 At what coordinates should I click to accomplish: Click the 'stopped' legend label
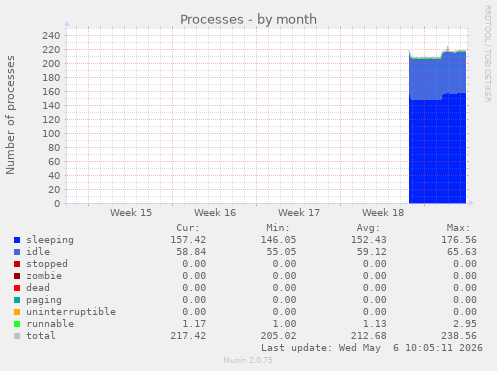tap(47, 264)
